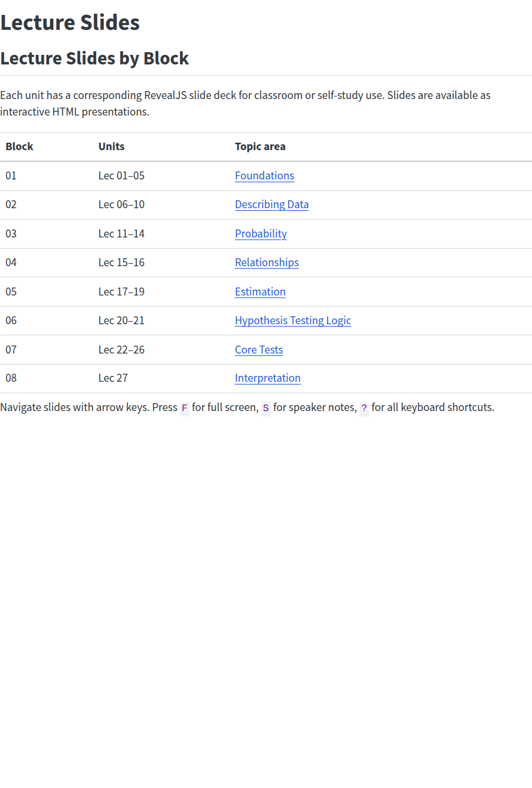
Task: Click the Block column header
Action: 19,146
